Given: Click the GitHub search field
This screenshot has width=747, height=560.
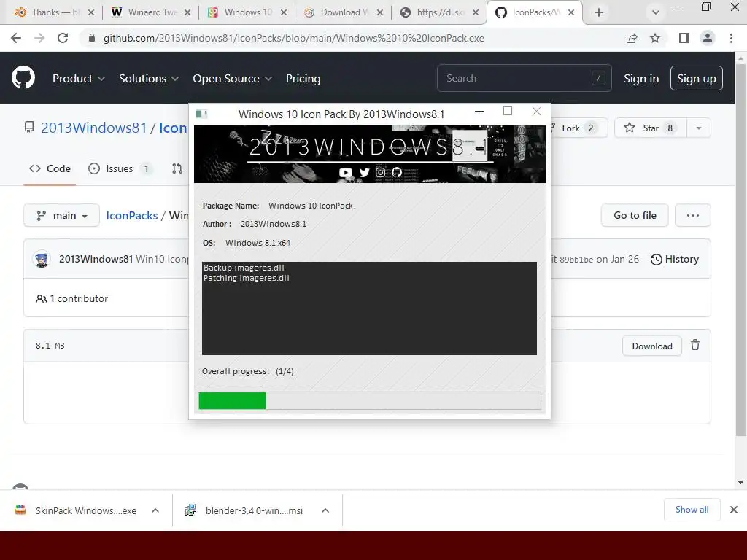Looking at the screenshot, I should click(524, 78).
